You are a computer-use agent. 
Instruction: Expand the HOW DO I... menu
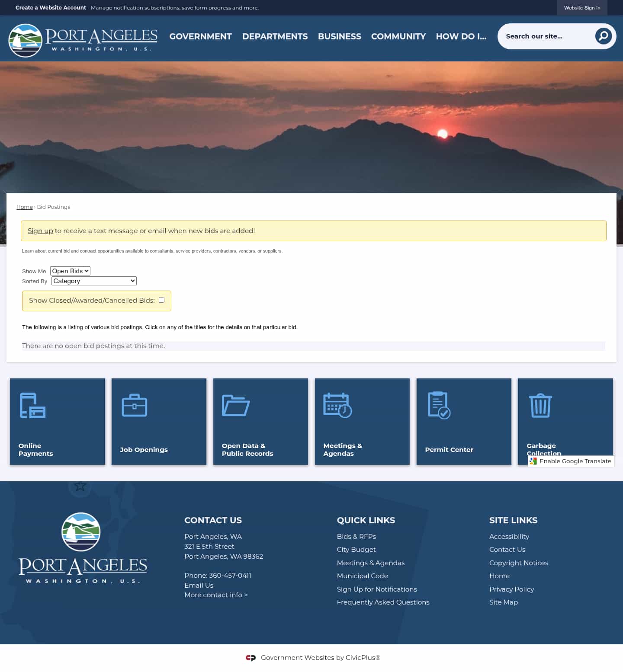point(461,37)
